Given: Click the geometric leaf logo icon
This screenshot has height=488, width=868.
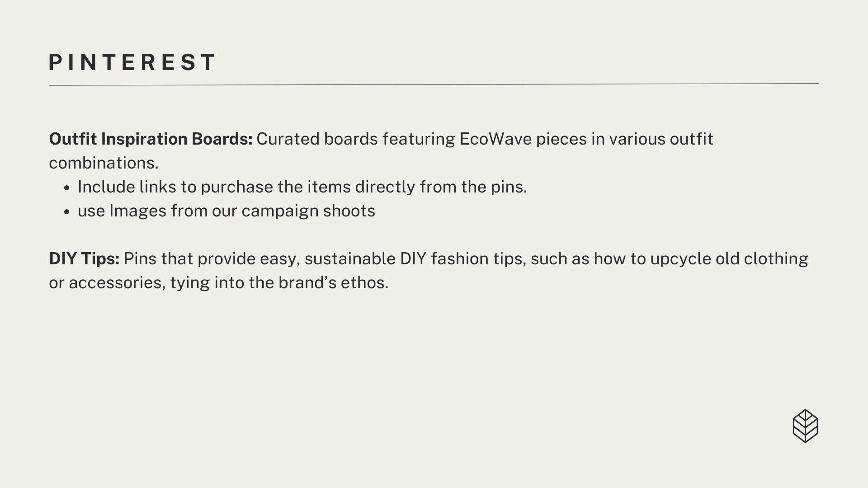Looking at the screenshot, I should pyautogui.click(x=805, y=426).
